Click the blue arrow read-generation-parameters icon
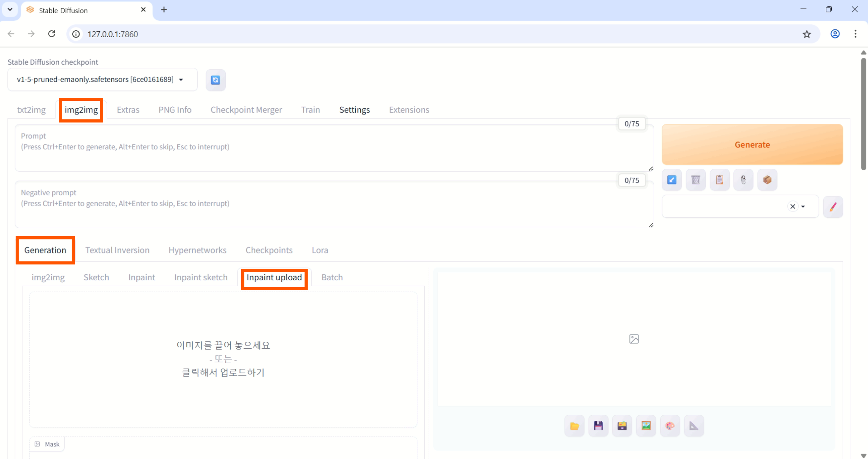Image resolution: width=868 pixels, height=459 pixels. coord(672,180)
